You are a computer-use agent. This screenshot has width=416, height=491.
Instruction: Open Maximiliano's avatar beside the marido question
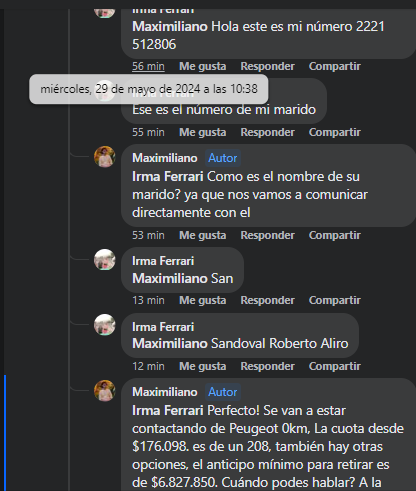[105, 157]
